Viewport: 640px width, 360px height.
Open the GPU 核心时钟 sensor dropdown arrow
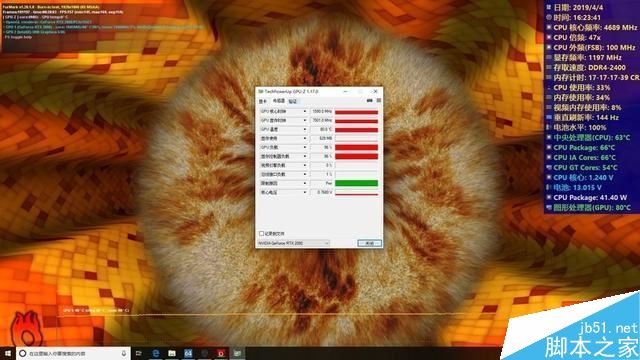pyautogui.click(x=304, y=111)
